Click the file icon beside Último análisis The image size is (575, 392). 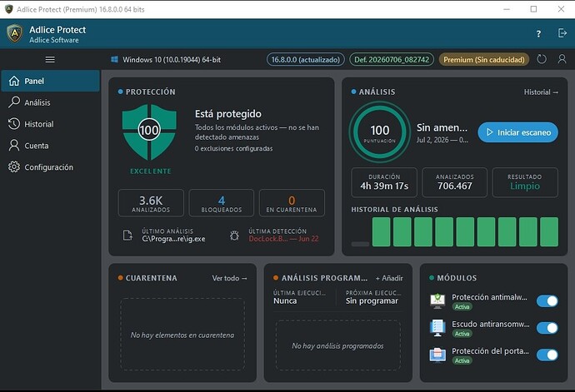coord(127,236)
